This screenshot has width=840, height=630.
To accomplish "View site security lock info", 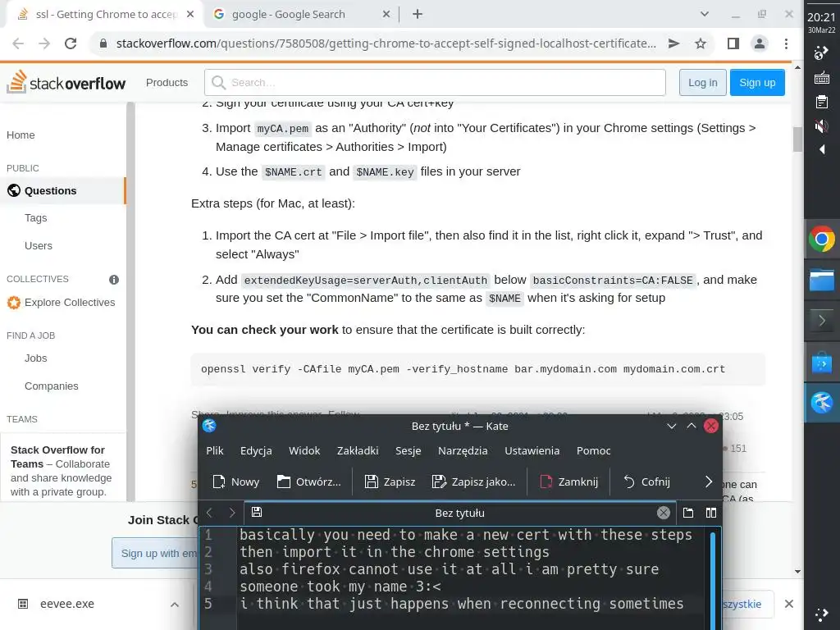I will [x=103, y=43].
